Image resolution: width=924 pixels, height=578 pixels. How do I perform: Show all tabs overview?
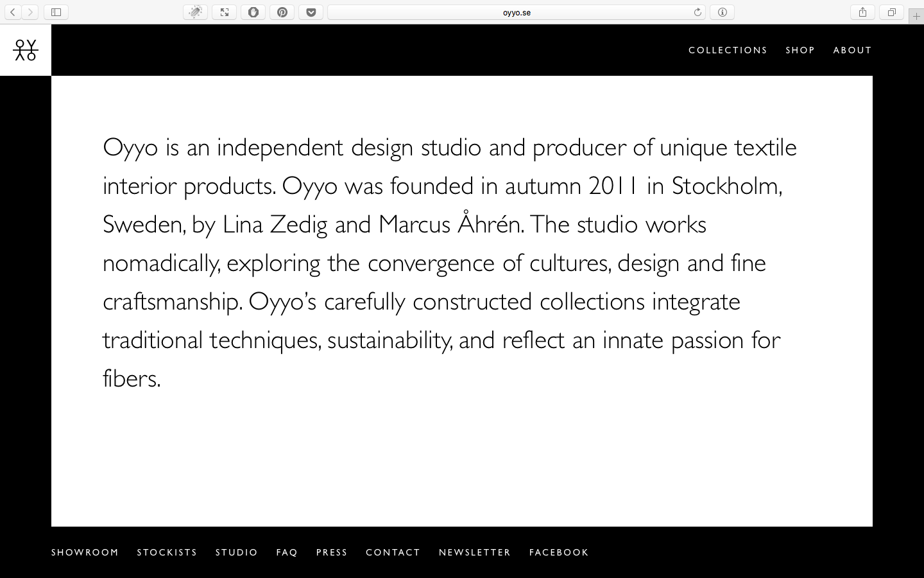(x=891, y=12)
